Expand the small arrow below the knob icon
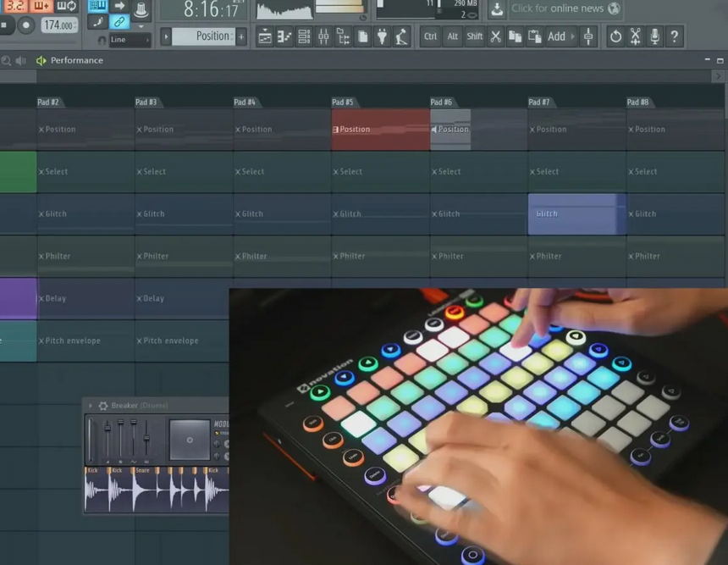The width and height of the screenshot is (728, 565). (x=141, y=26)
